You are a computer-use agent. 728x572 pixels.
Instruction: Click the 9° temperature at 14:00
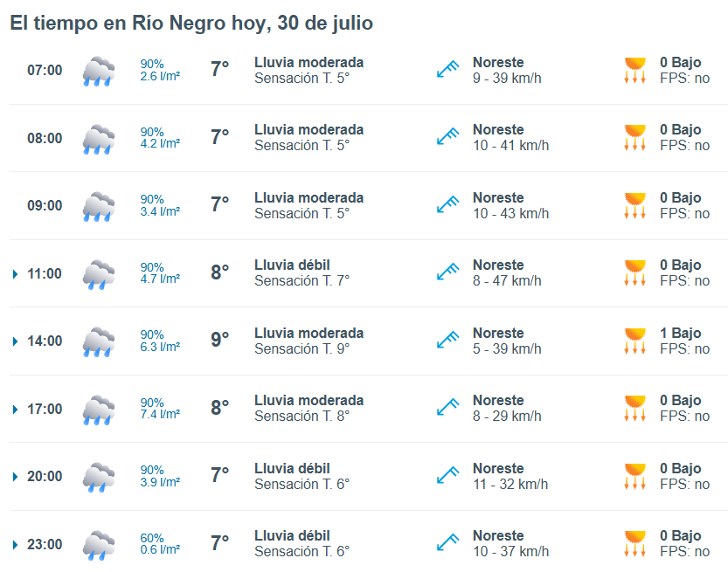219,340
